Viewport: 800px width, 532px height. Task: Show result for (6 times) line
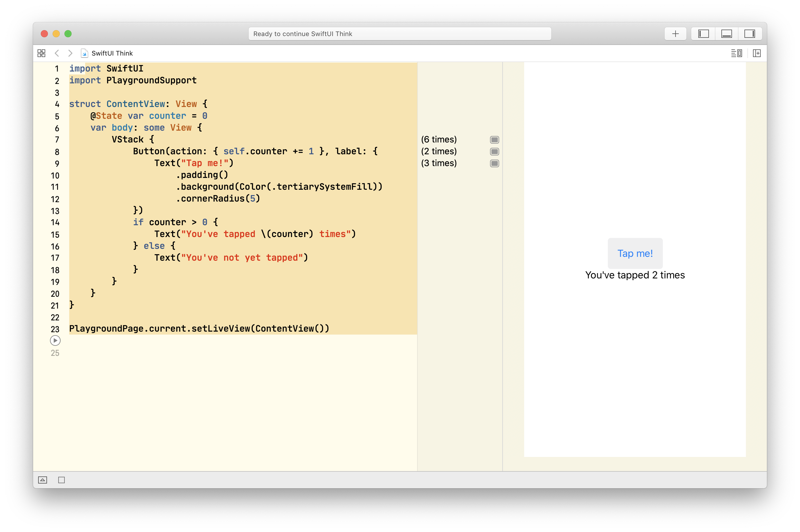click(494, 140)
